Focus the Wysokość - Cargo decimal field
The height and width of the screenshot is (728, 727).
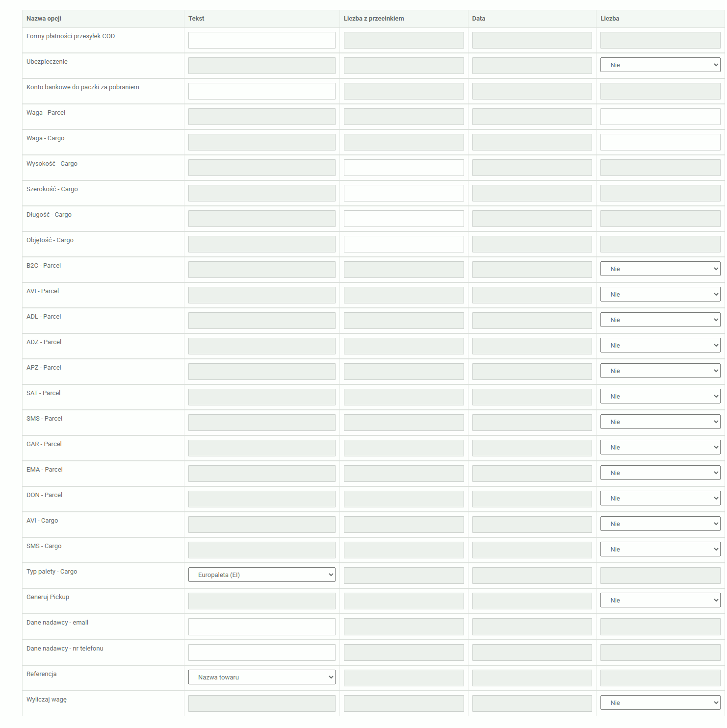point(403,168)
